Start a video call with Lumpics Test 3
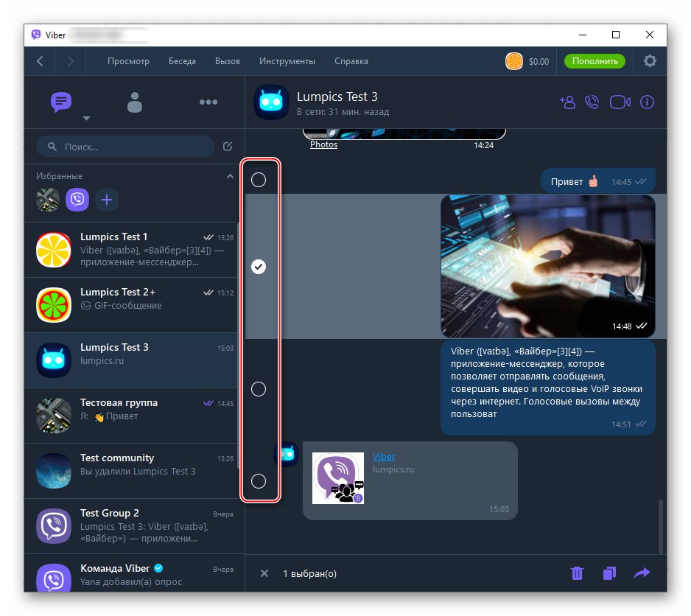This screenshot has width=691, height=616. point(620,102)
